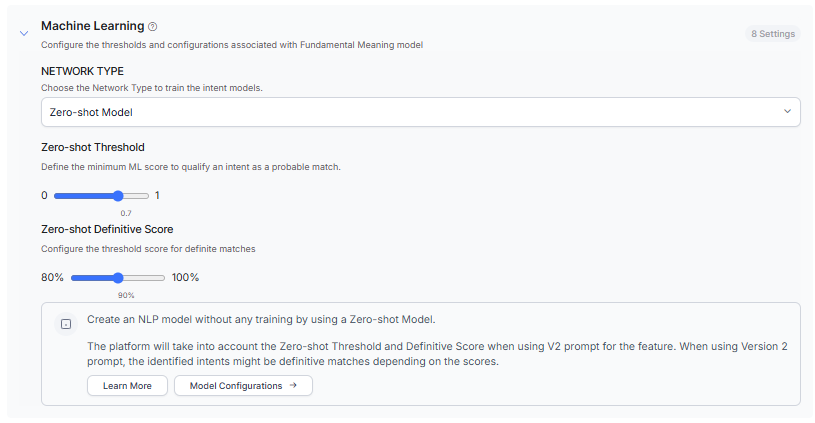Click the help icon beside Machine Learning

(153, 26)
